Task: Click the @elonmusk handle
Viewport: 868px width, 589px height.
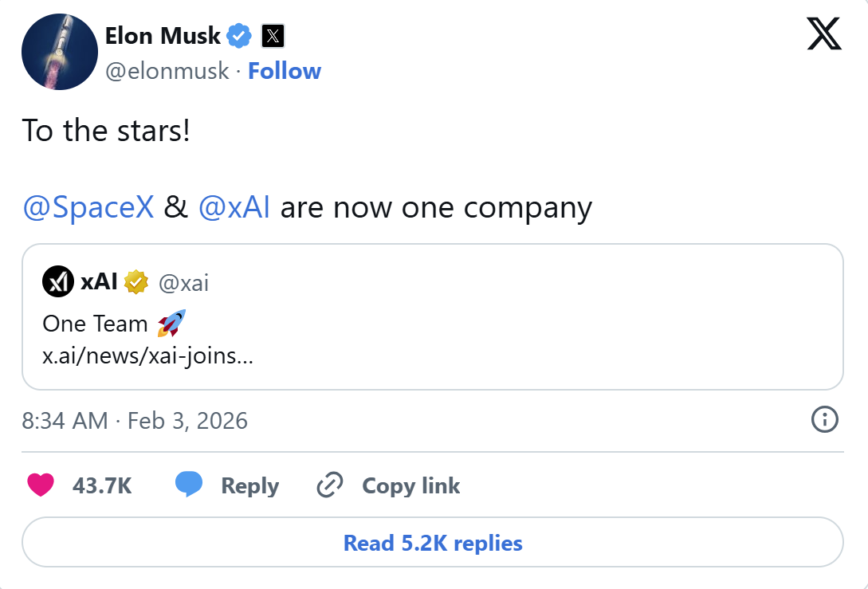Action: [167, 71]
